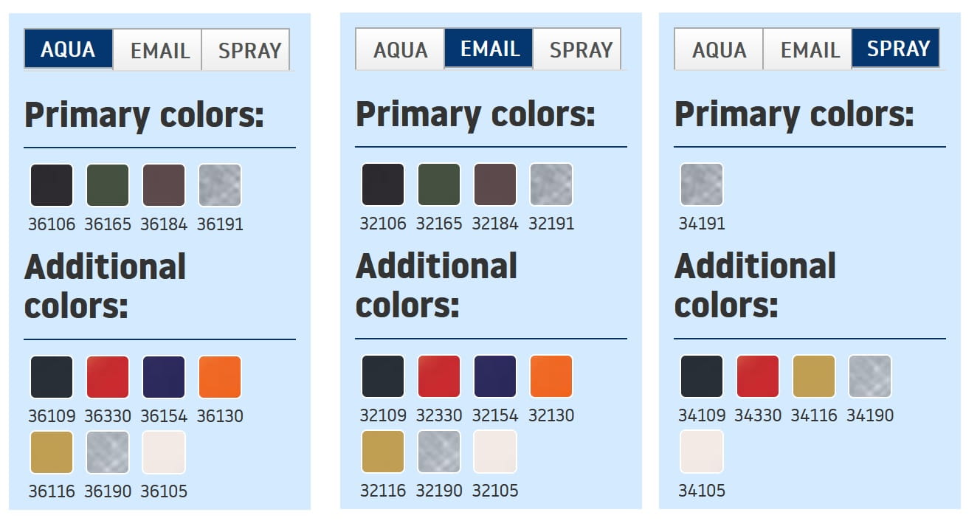Select the AQUA tab in first panel
The image size is (980, 532).
coord(68,49)
